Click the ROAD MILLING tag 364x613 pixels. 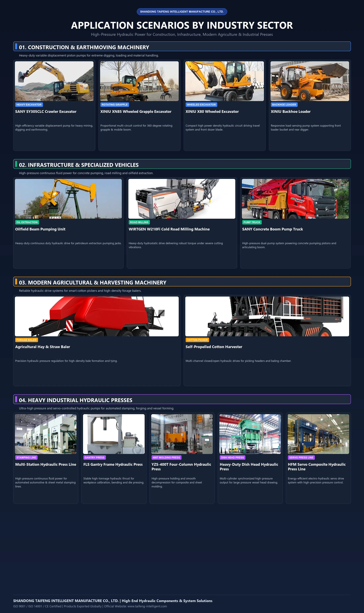click(x=139, y=222)
